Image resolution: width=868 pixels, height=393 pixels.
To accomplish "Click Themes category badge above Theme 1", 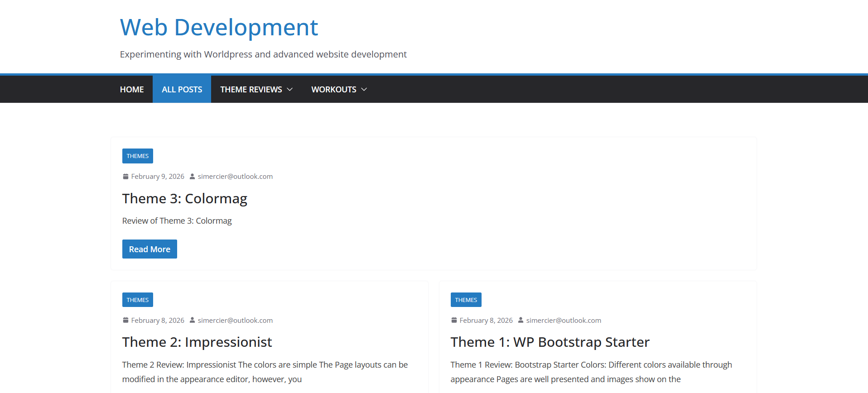I will click(466, 300).
